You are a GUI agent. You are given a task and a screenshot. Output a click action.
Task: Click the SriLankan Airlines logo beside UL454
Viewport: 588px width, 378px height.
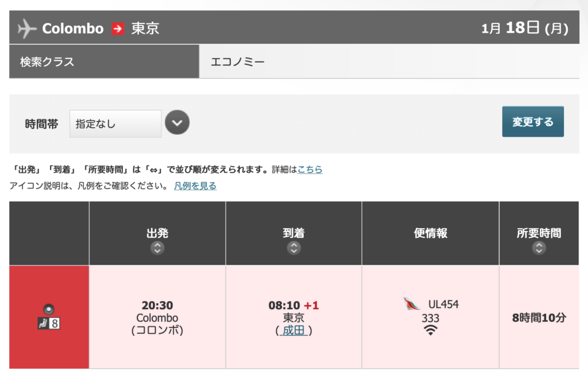(x=412, y=304)
